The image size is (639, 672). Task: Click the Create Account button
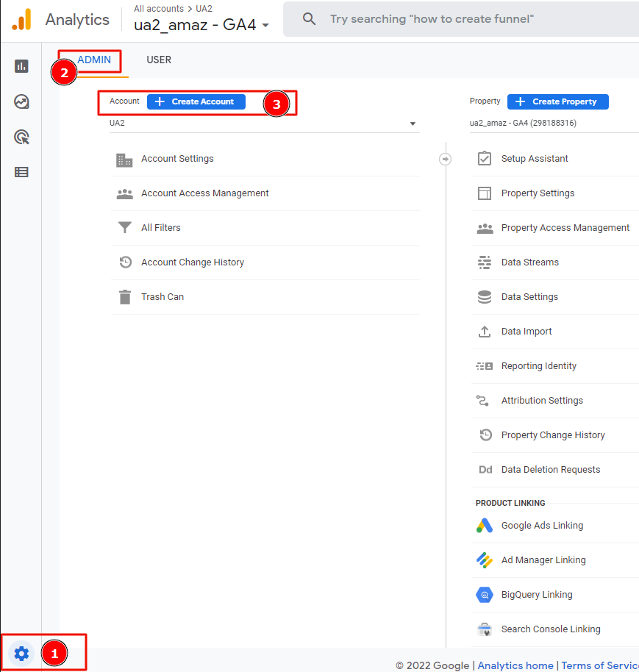196,102
